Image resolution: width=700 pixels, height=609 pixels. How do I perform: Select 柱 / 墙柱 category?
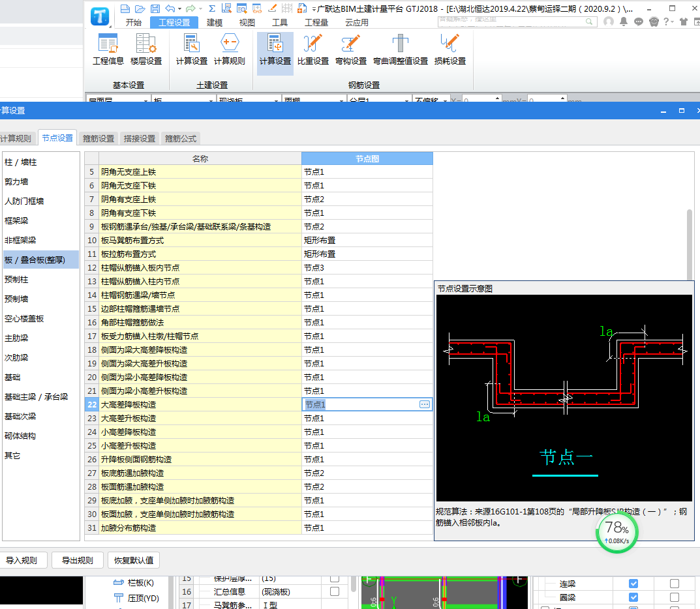click(x=41, y=162)
